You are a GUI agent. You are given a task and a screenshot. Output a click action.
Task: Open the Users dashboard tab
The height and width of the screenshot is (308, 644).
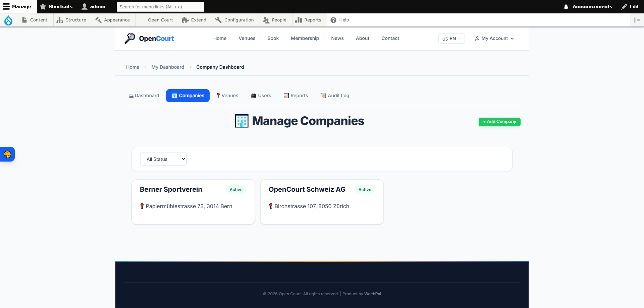tap(261, 96)
